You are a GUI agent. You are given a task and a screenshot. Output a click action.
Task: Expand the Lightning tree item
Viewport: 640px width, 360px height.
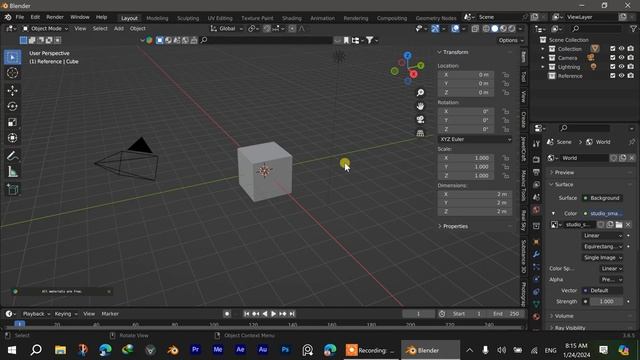[543, 67]
